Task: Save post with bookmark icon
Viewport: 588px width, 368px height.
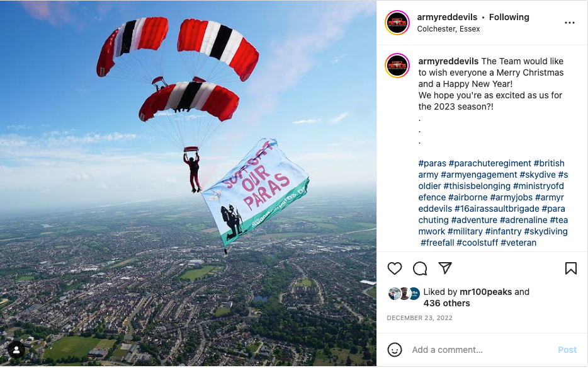Action: 571,268
